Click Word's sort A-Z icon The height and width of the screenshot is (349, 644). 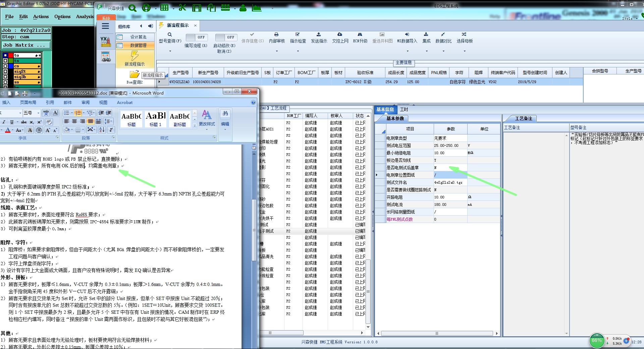(x=102, y=130)
